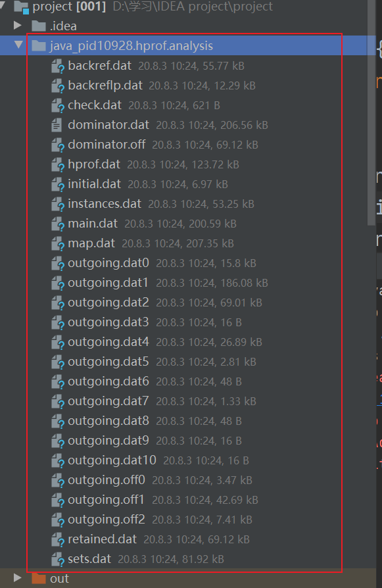Select main.dat in the project tree

click(93, 224)
